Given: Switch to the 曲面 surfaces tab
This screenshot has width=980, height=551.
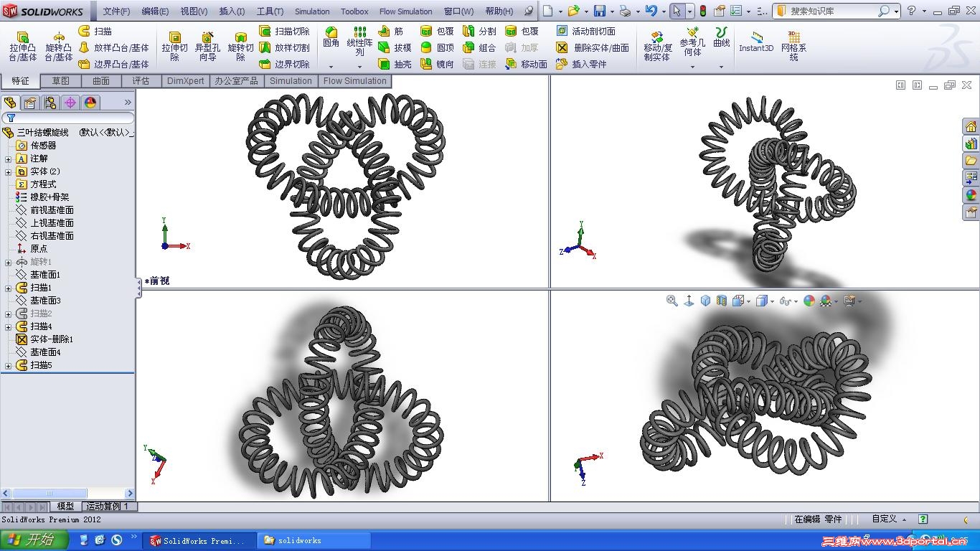Looking at the screenshot, I should (x=101, y=81).
